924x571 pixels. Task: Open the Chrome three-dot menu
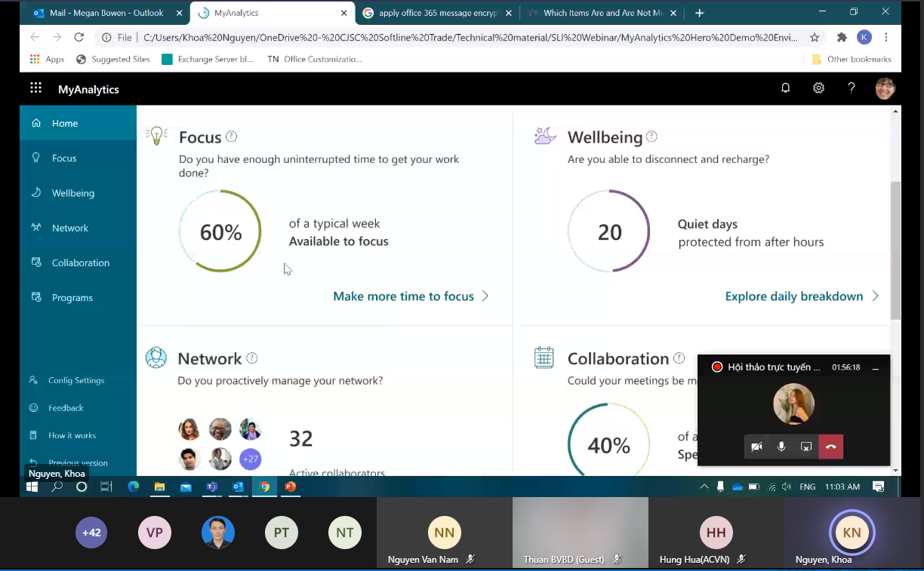886,37
